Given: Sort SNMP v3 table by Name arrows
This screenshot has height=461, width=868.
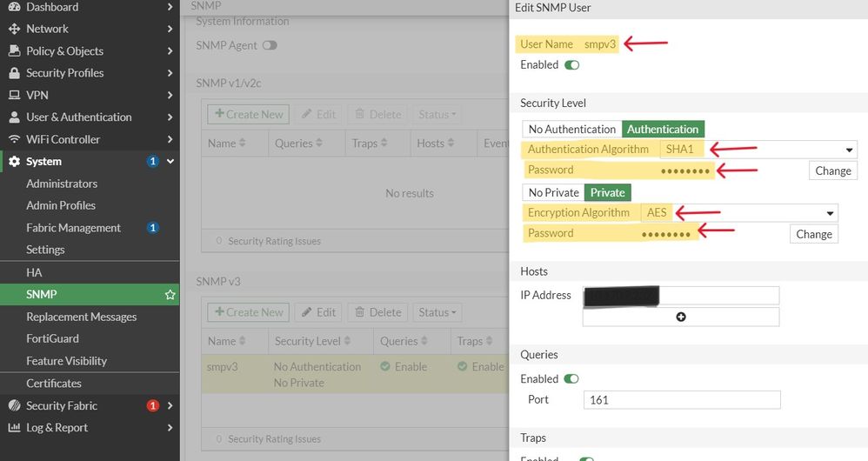Looking at the screenshot, I should 242,341.
